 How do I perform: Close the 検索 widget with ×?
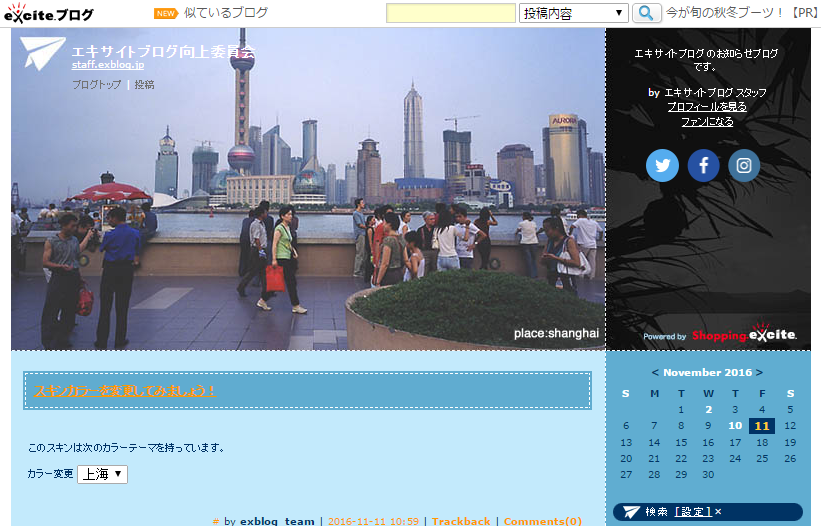(x=718, y=512)
